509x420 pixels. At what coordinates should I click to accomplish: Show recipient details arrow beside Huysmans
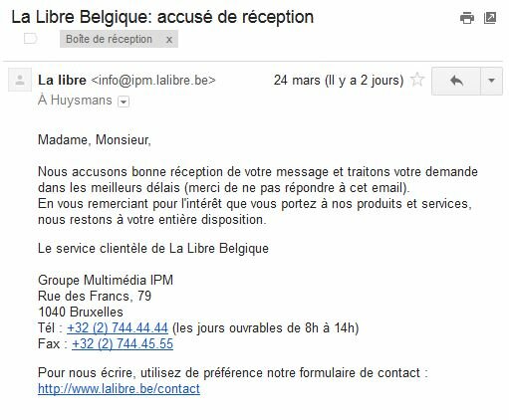click(124, 102)
